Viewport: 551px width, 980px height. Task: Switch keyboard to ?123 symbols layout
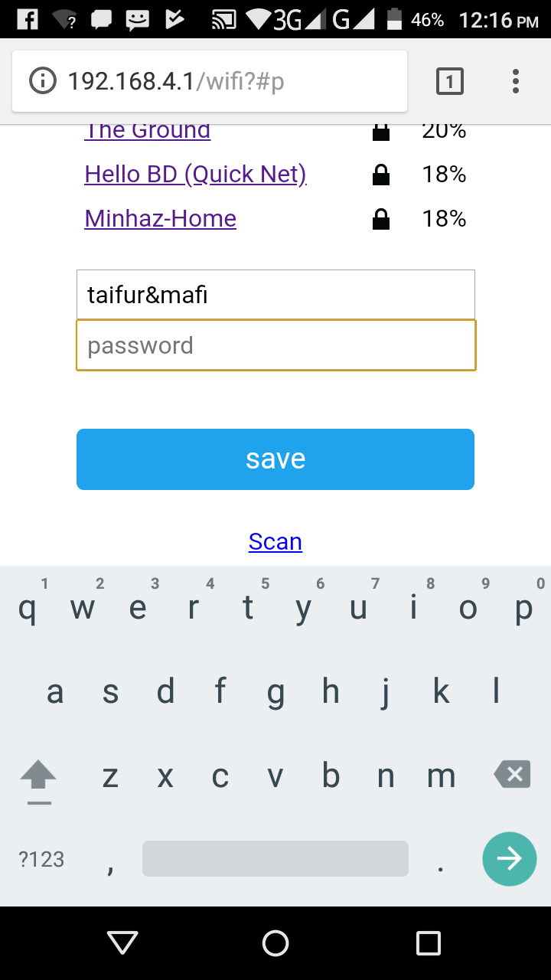coord(41,859)
